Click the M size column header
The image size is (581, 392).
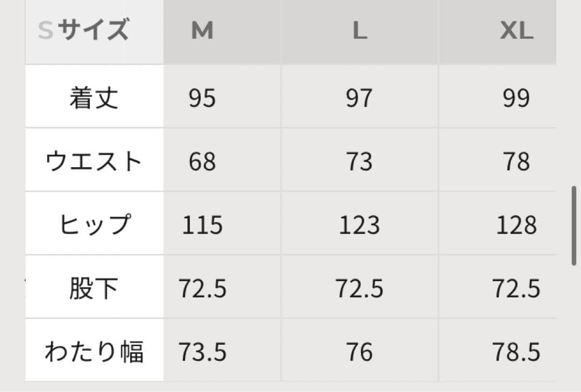202,32
